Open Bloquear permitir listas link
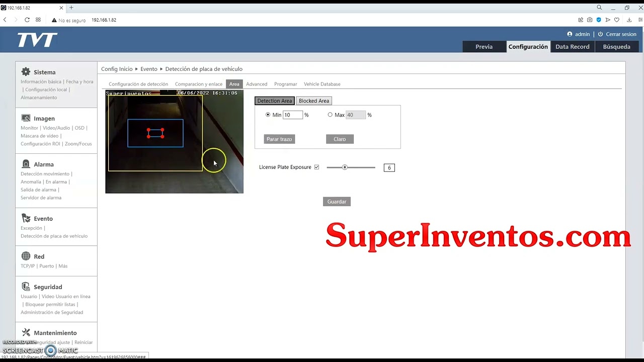 click(50, 304)
